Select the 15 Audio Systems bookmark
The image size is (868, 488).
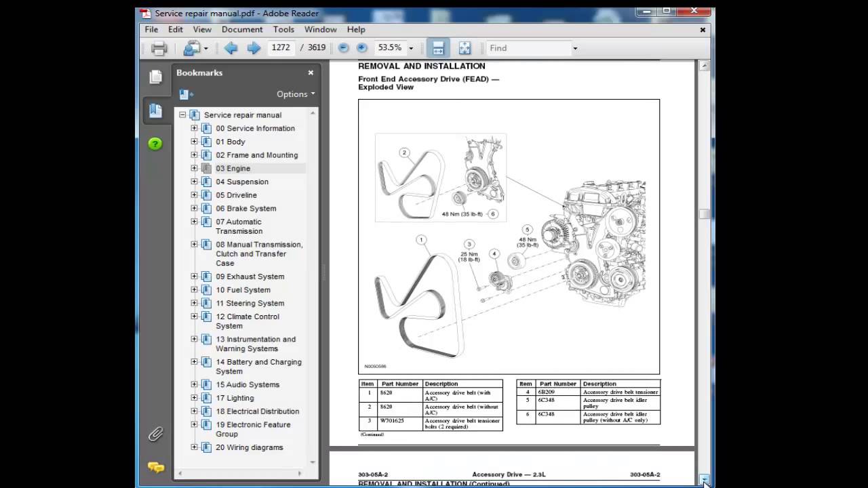pyautogui.click(x=248, y=385)
